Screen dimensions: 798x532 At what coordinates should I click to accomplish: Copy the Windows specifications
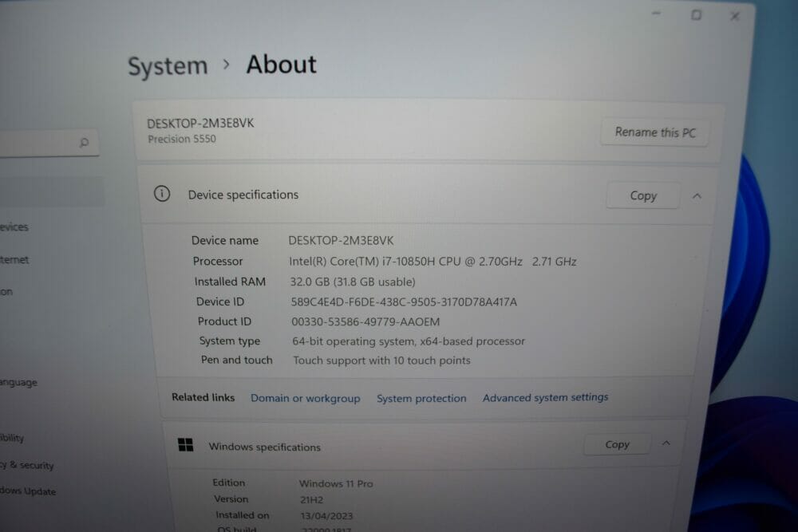pos(618,444)
